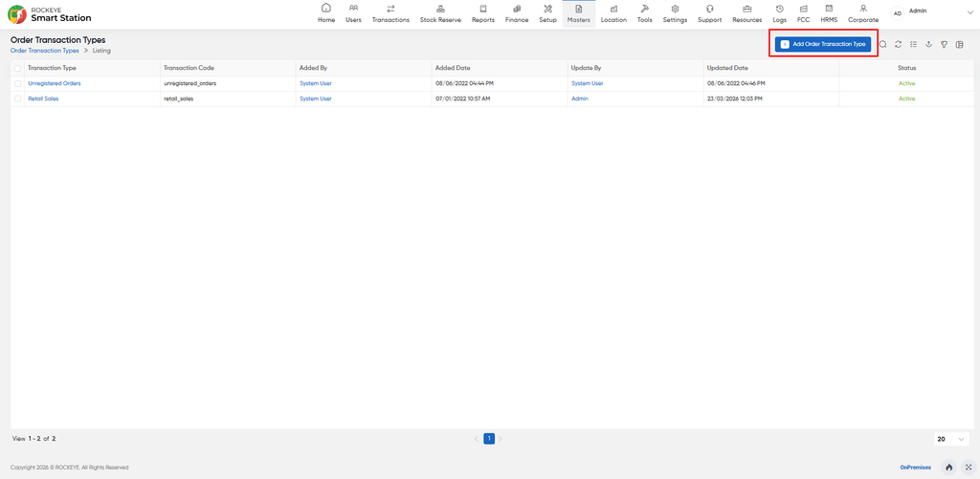980x479 pixels.
Task: Refresh the listing with the reload icon
Action: [898, 44]
